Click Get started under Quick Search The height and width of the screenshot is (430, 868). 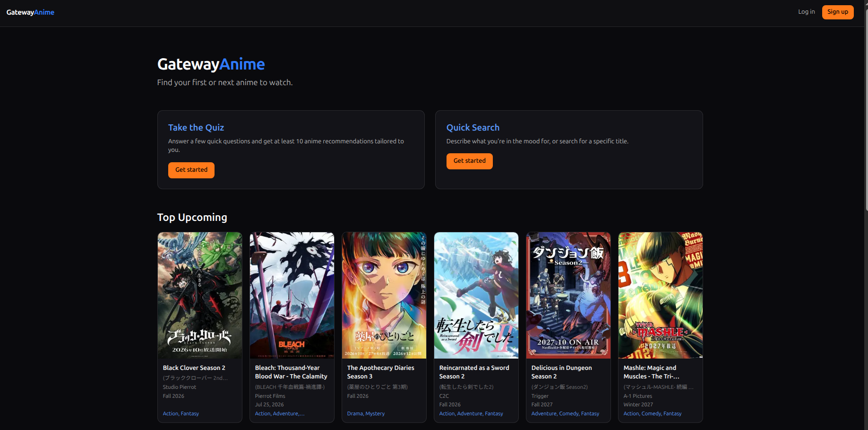[469, 161]
